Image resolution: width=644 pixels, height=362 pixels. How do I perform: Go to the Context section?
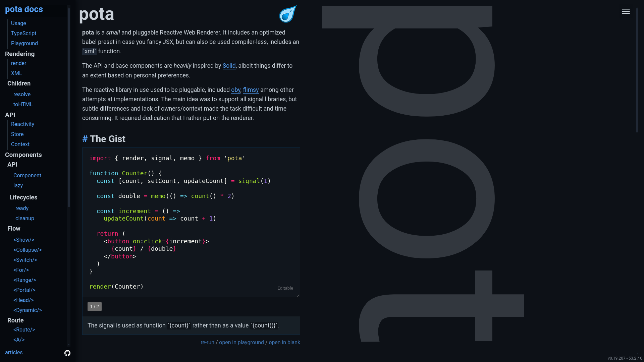tap(20, 144)
